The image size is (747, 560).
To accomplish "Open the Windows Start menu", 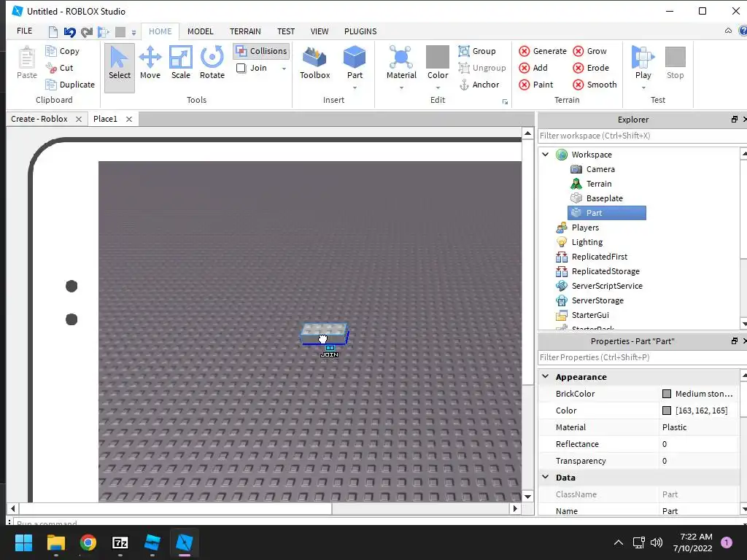I will 23,542.
